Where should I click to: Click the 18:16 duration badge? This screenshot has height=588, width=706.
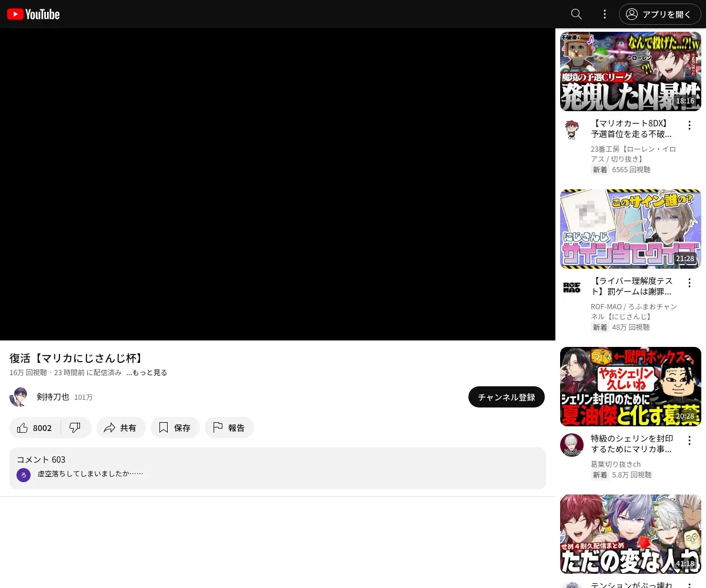(685, 101)
